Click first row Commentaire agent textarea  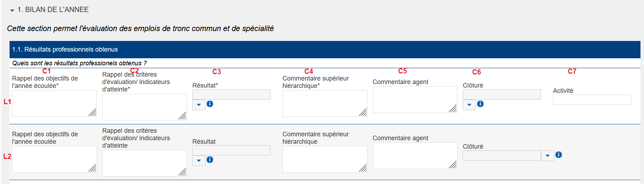pyautogui.click(x=415, y=100)
